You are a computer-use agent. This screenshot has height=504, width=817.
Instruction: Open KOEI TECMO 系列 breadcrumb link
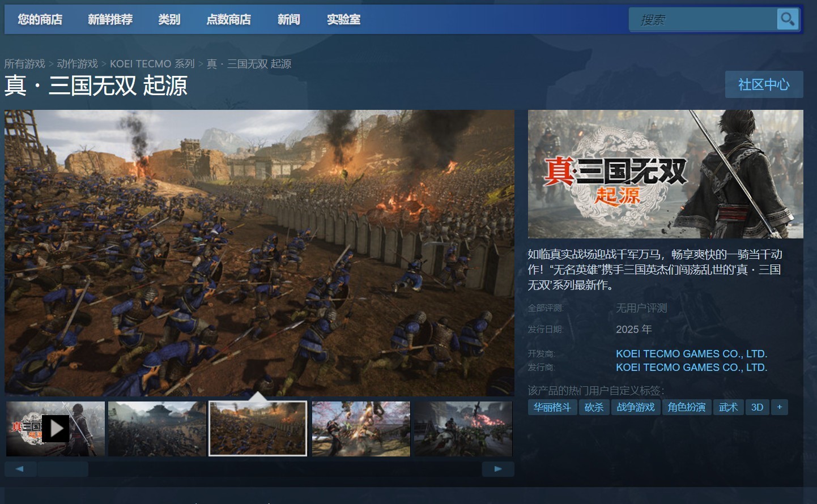click(x=152, y=64)
